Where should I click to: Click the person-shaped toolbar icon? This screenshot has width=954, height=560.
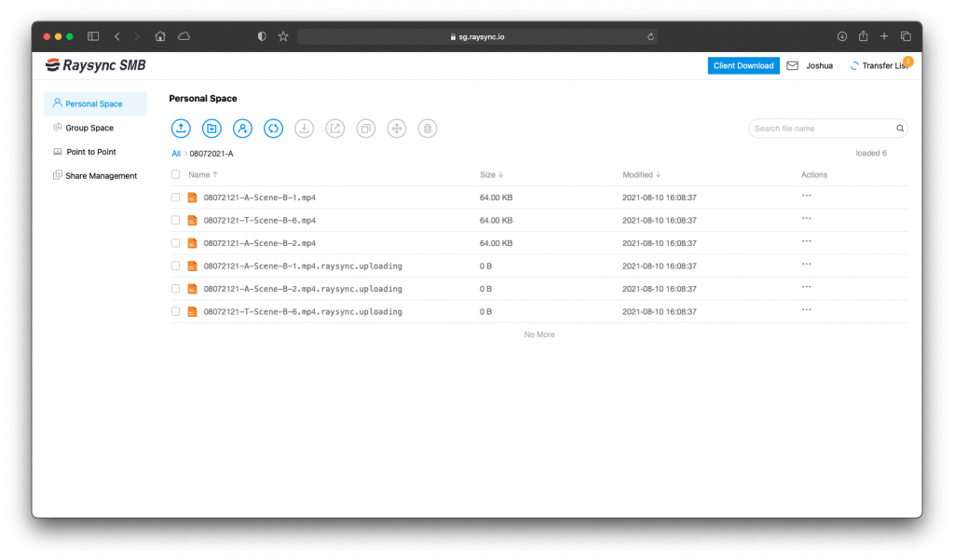click(x=242, y=129)
